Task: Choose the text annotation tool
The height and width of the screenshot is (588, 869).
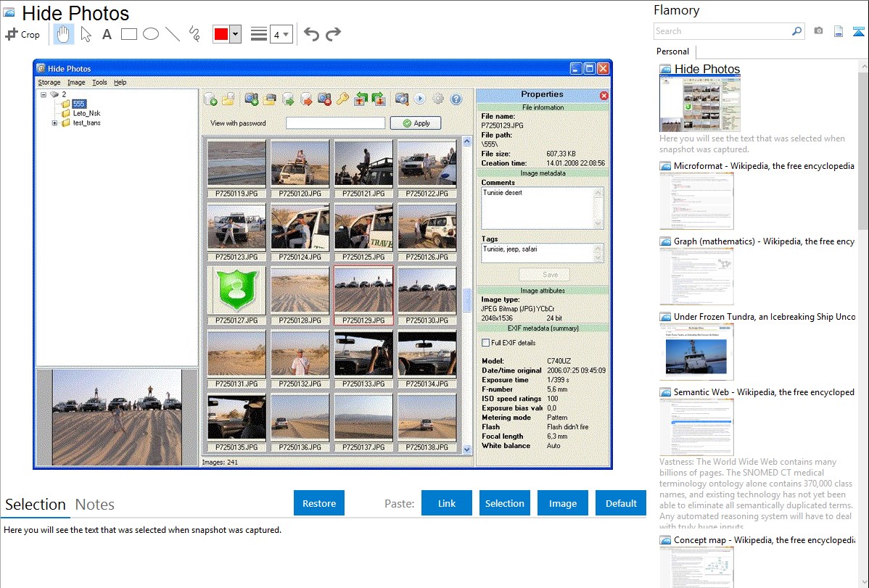Action: click(107, 34)
